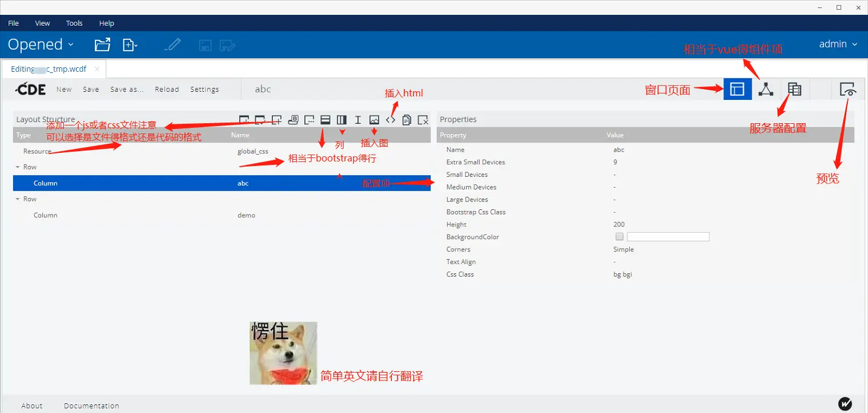Open the admin user dropdown
868x413 pixels.
click(x=838, y=44)
